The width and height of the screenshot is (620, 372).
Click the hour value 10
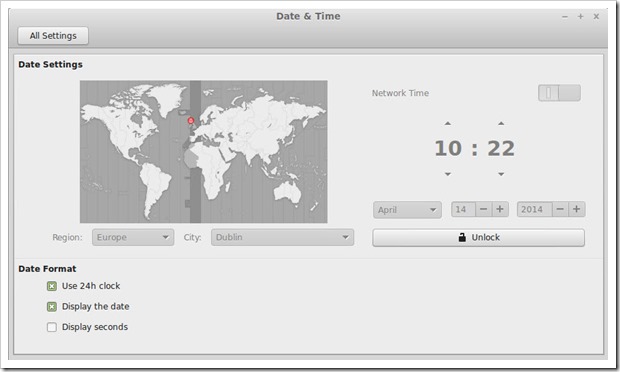click(x=448, y=149)
